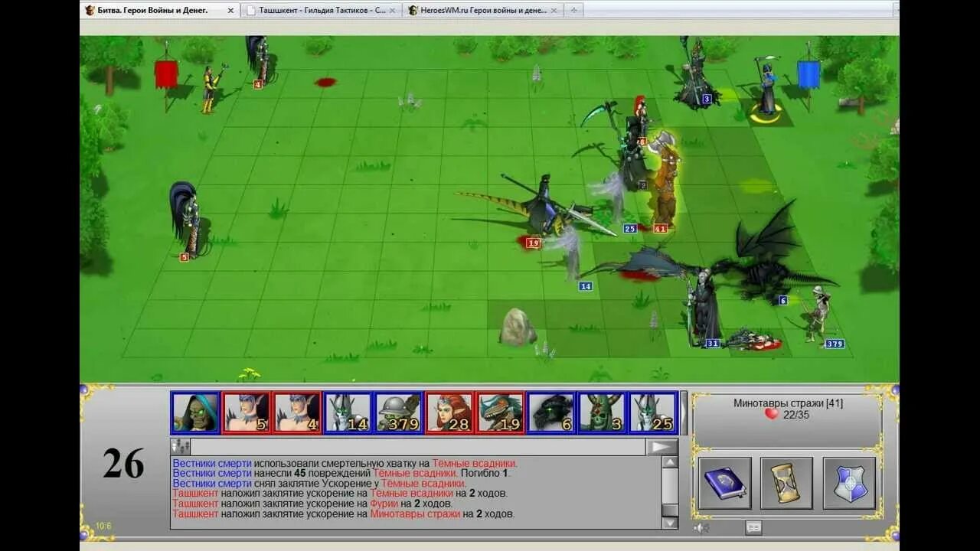Click the battle log's down arrow

pyautogui.click(x=670, y=523)
